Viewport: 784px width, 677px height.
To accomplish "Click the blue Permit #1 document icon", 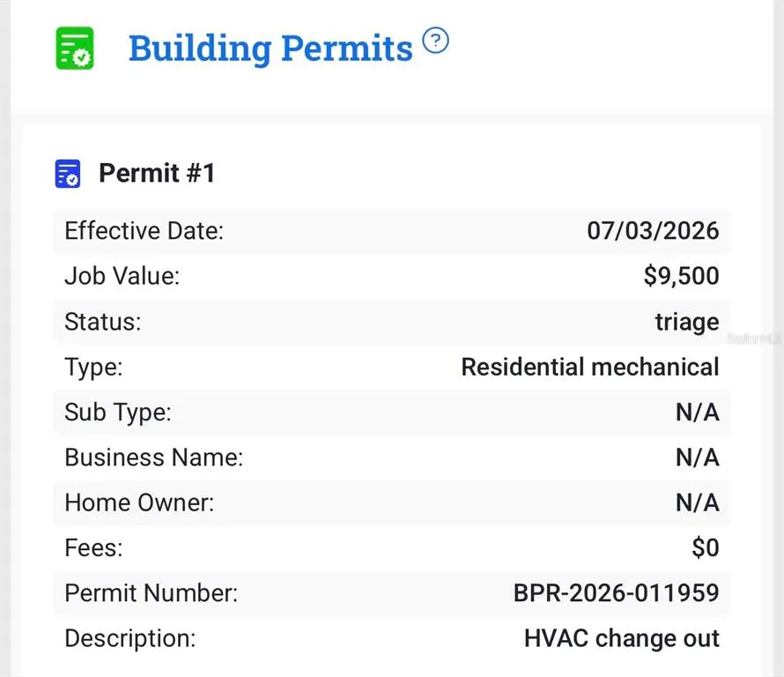I will click(x=68, y=174).
